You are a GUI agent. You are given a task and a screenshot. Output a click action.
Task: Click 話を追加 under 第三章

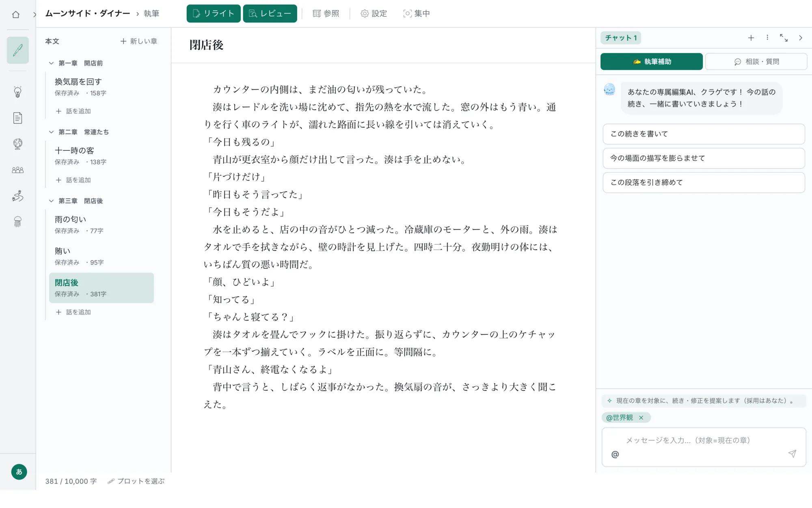click(x=73, y=312)
